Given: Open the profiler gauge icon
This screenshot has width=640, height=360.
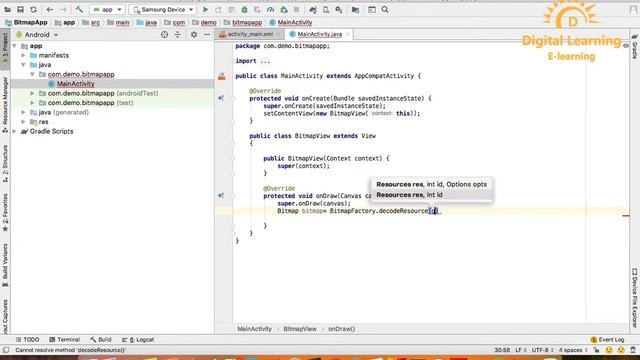Looking at the screenshot, I should click(x=270, y=9).
